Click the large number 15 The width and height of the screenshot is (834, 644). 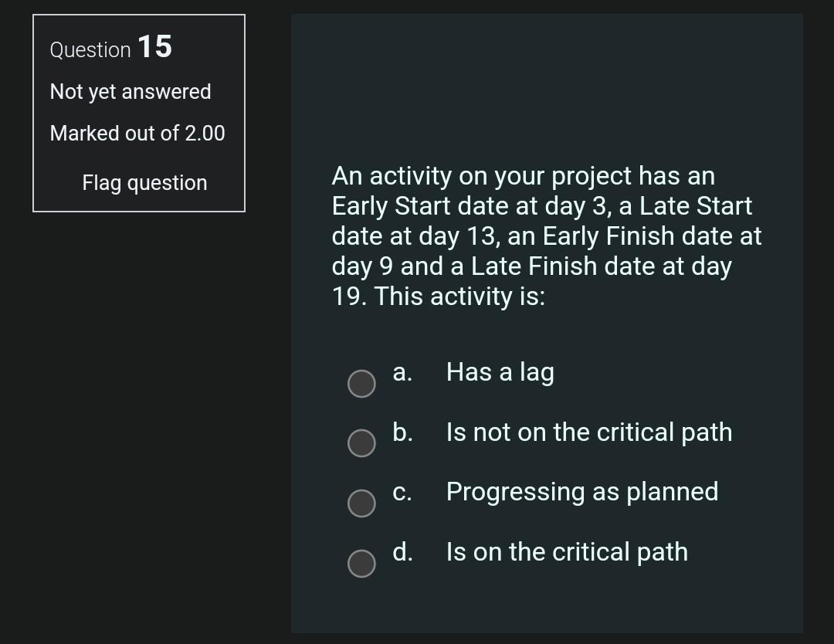154,46
